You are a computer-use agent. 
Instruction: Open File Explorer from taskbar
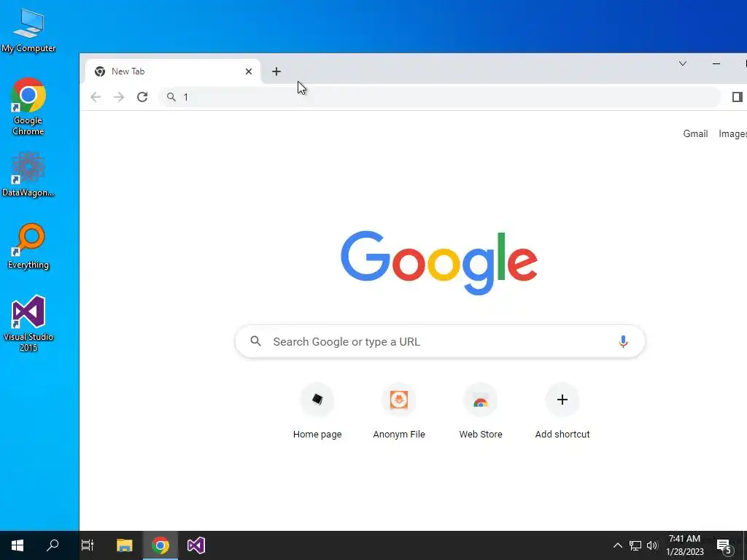(x=124, y=545)
